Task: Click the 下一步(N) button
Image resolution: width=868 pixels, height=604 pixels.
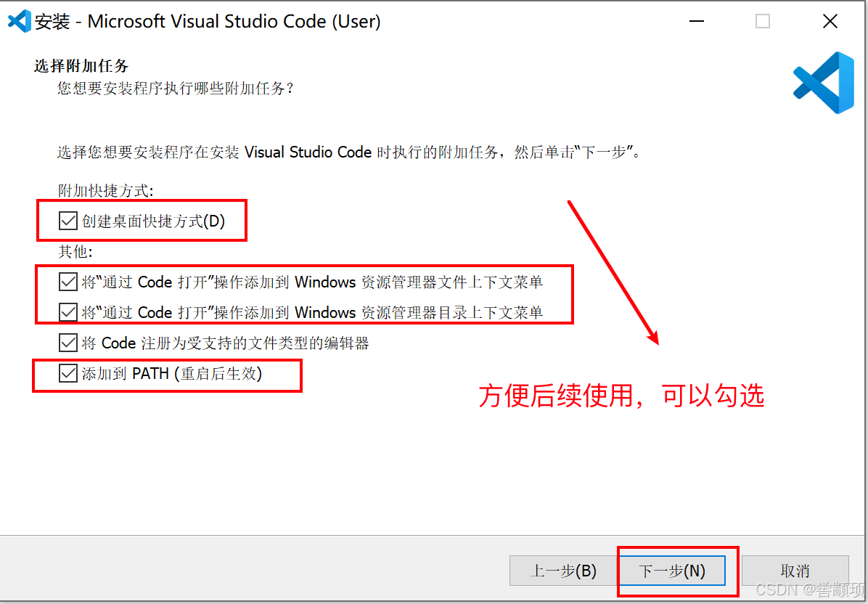Action: [x=672, y=571]
